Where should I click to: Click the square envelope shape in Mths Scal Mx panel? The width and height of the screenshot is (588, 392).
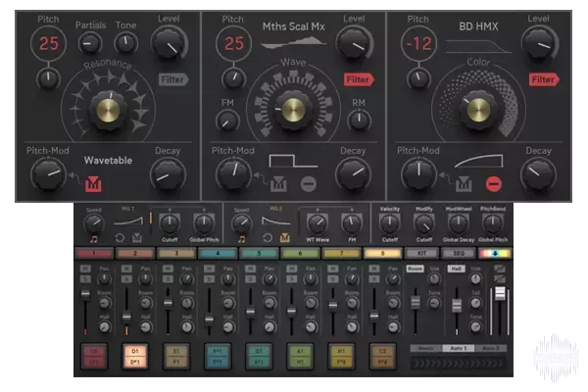click(x=293, y=161)
